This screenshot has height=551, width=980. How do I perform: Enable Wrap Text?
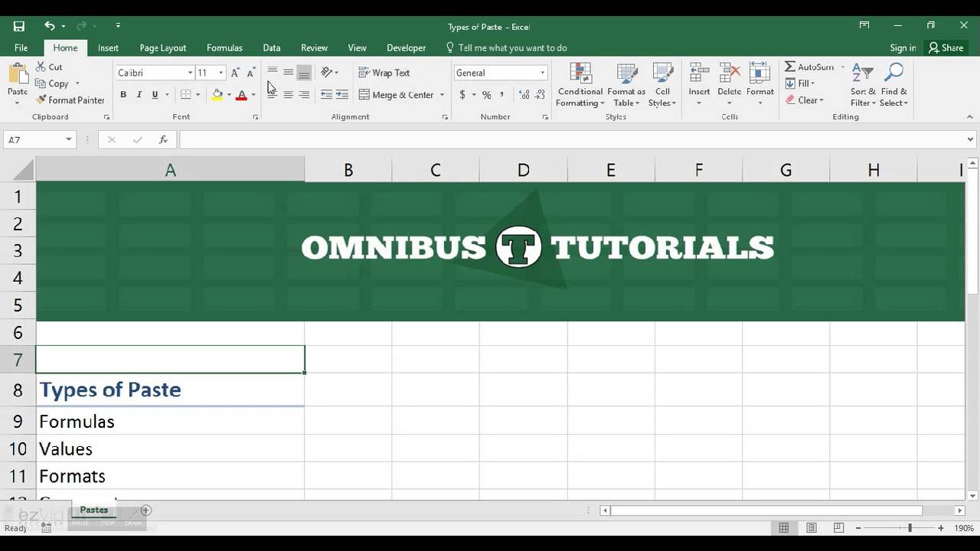coord(384,73)
